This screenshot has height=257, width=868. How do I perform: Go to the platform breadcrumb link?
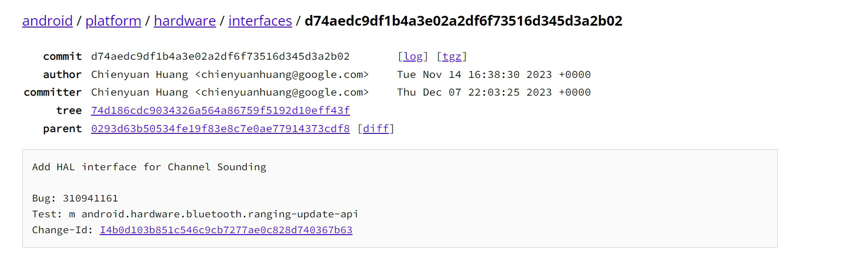[113, 21]
